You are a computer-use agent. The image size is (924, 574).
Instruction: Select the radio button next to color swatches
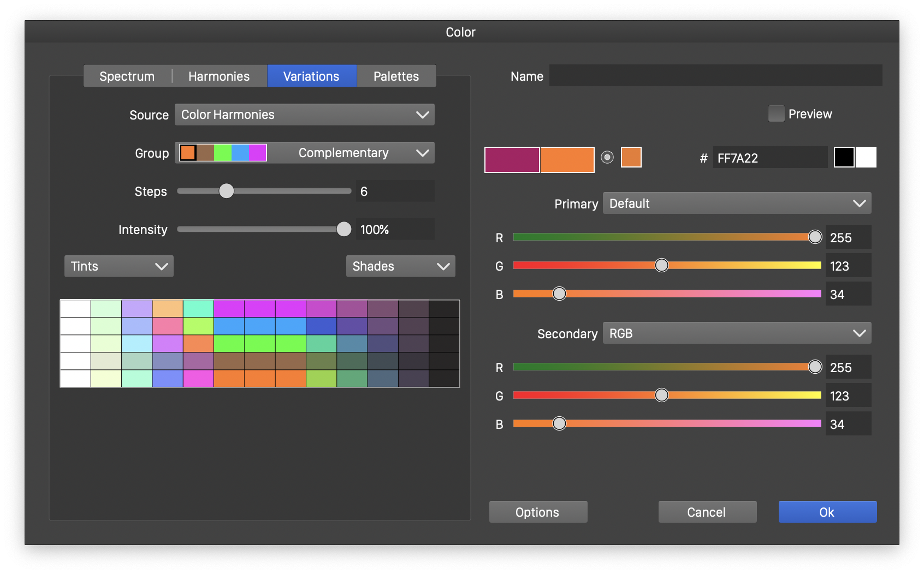[x=607, y=158]
